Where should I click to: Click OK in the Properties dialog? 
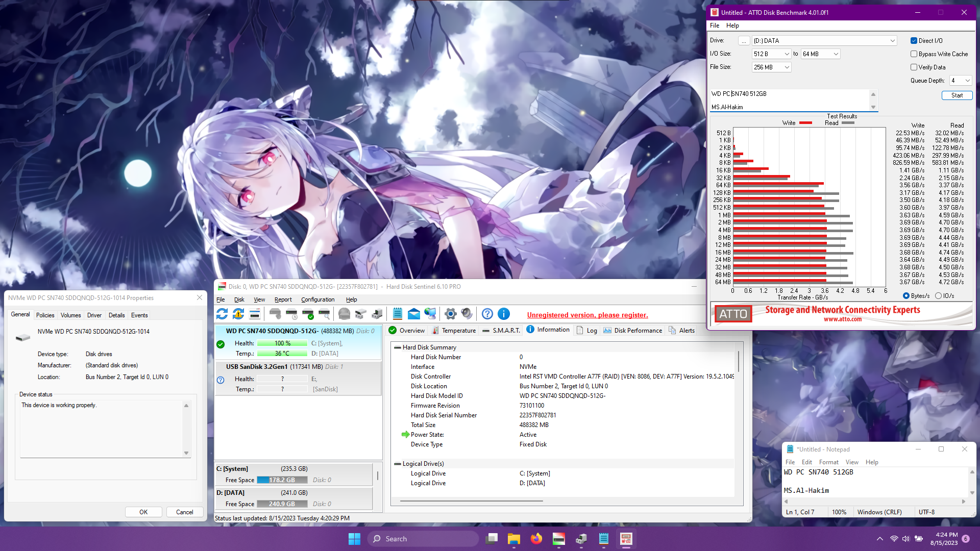pos(143,512)
